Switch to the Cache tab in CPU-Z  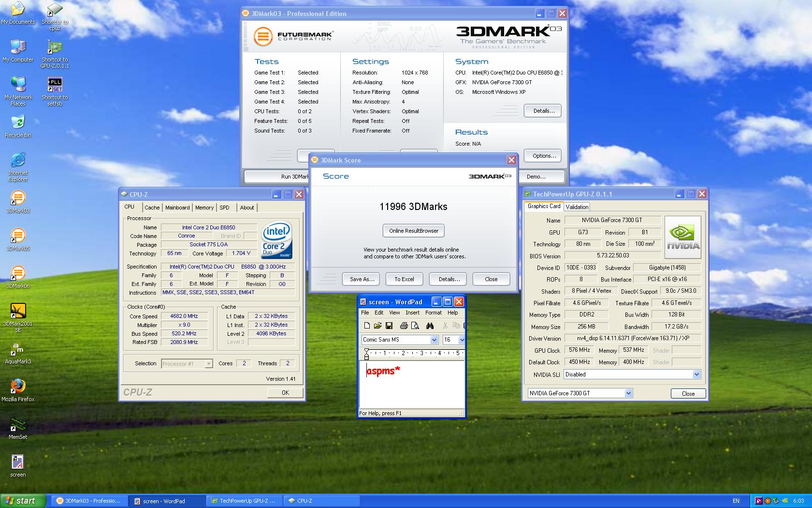152,208
